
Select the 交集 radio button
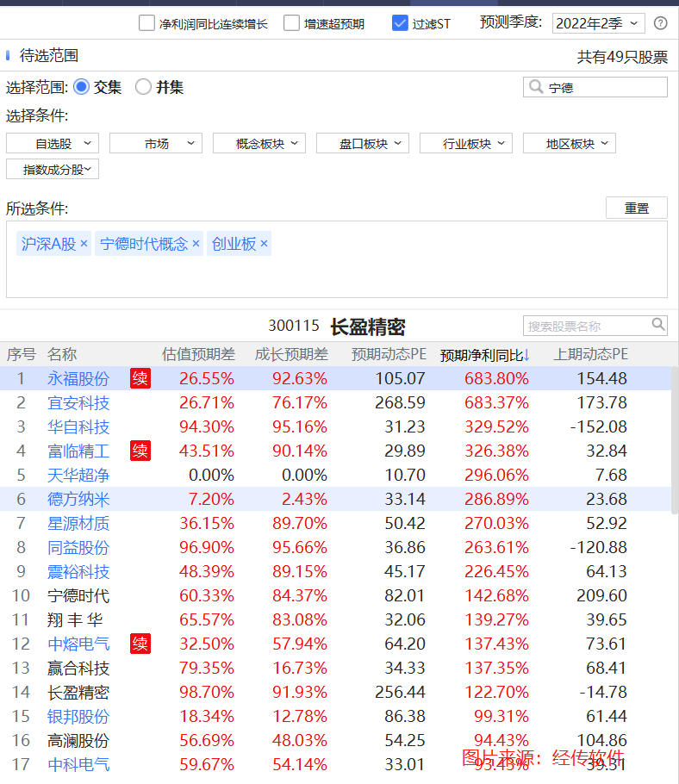tap(82, 87)
